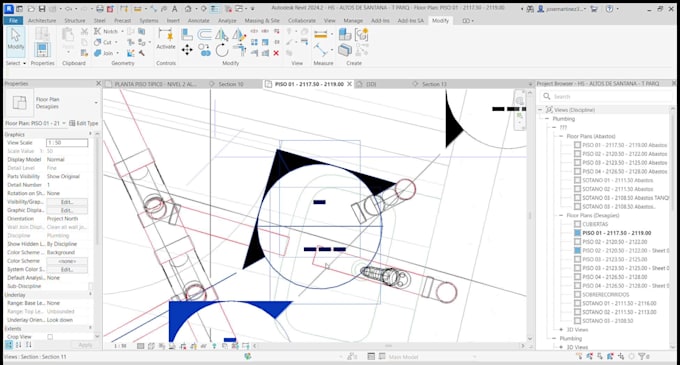
Task: Collapse the Views (Discipline) tree node
Action: point(541,110)
